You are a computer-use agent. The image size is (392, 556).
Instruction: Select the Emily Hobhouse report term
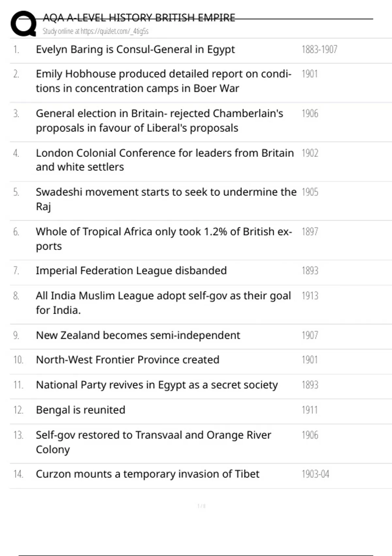click(163, 81)
